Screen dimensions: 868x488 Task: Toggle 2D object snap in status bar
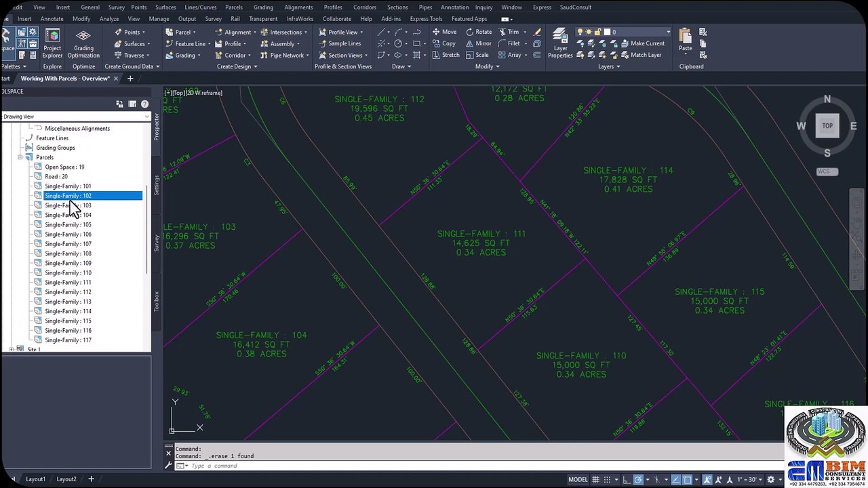click(x=688, y=480)
